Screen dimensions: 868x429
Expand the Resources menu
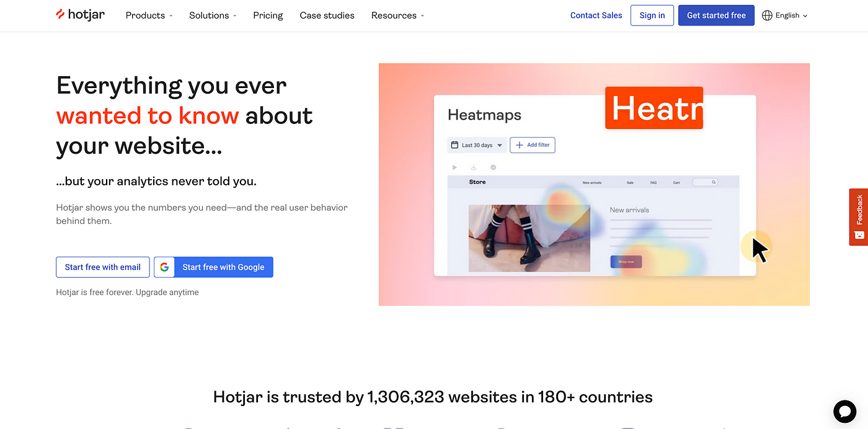(x=397, y=15)
